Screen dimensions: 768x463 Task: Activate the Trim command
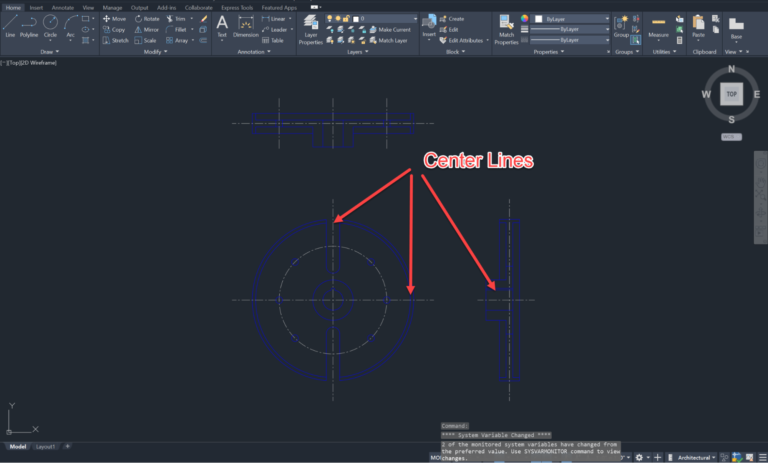tap(176, 19)
